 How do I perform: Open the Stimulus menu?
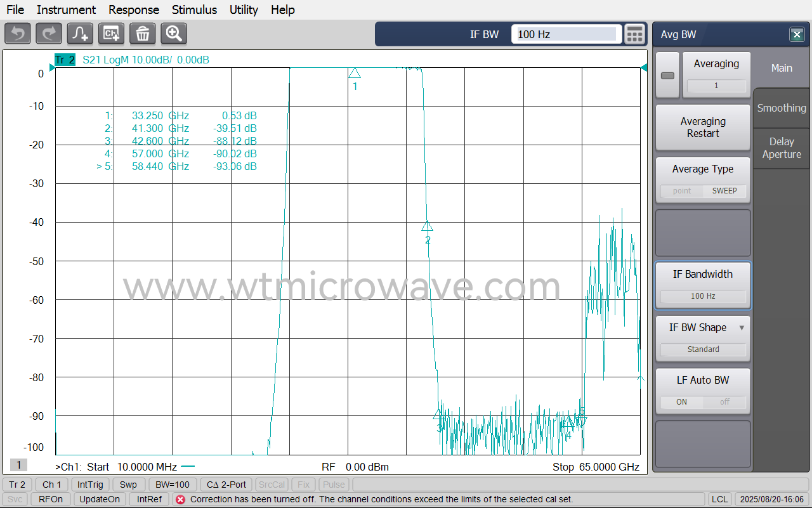(x=194, y=10)
